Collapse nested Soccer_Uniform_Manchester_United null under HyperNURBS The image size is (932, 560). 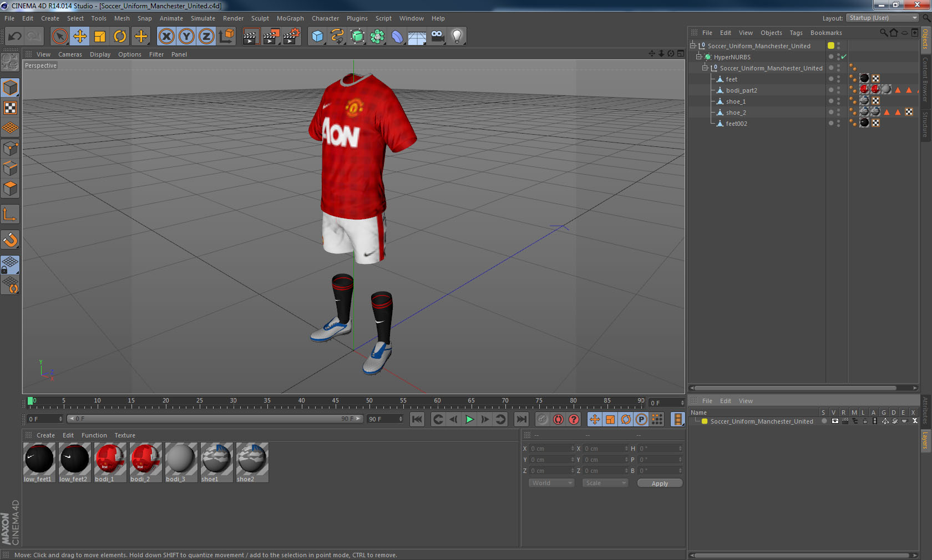click(x=705, y=68)
